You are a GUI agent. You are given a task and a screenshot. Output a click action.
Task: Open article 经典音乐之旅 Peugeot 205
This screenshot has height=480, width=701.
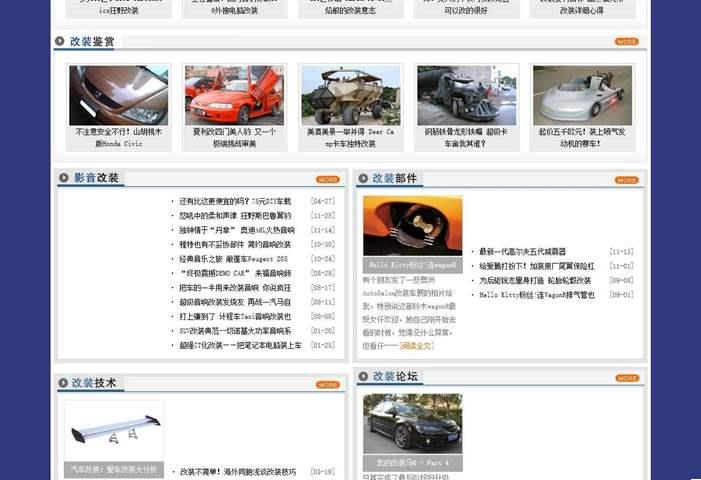[x=233, y=259]
